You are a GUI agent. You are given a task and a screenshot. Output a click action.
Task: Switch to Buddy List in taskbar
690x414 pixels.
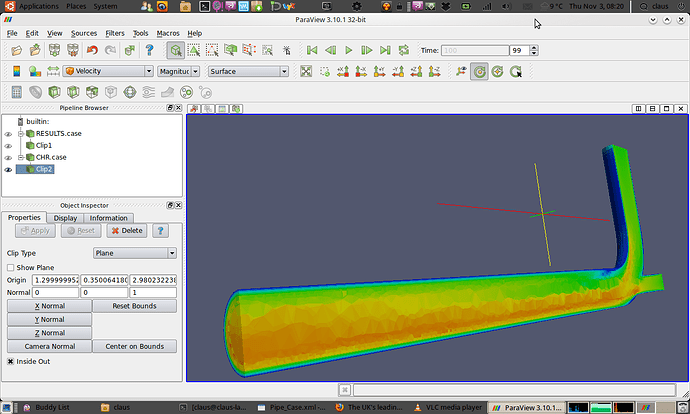[x=48, y=407]
